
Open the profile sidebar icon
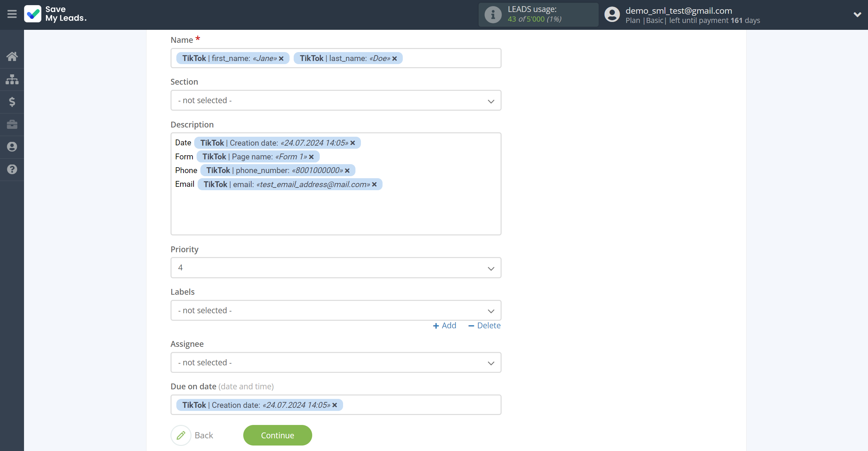(12, 147)
